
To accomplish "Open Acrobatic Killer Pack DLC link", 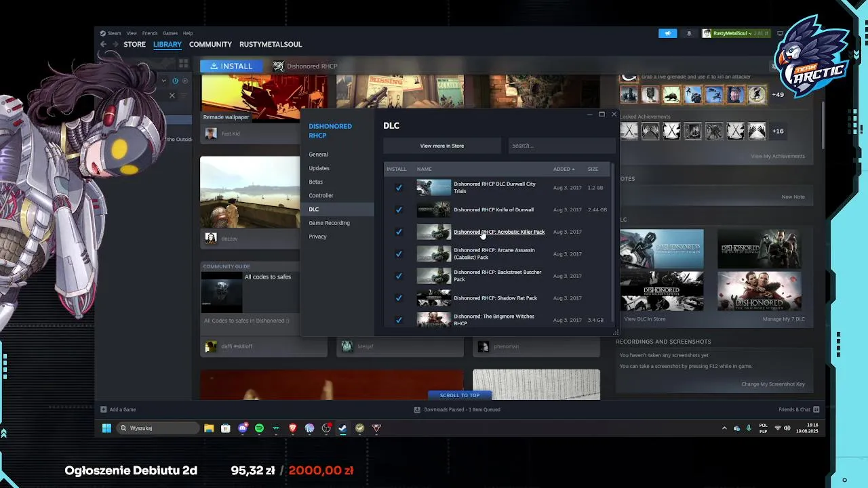I will click(x=499, y=232).
